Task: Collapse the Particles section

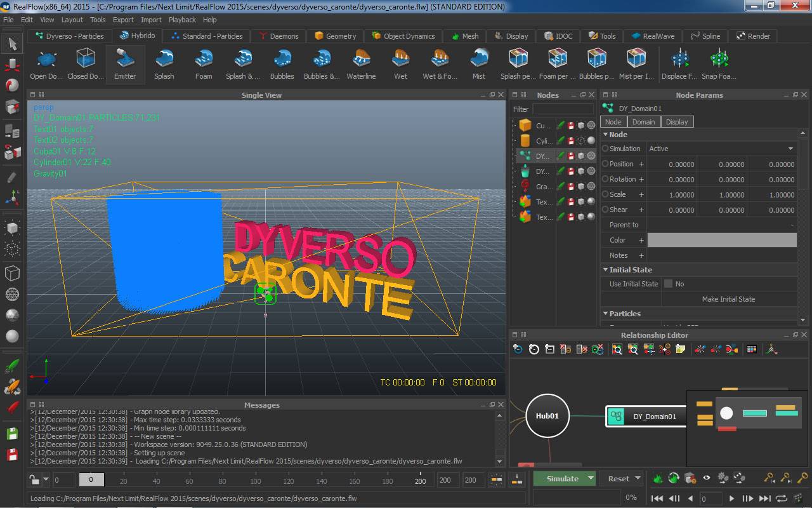Action: 606,314
